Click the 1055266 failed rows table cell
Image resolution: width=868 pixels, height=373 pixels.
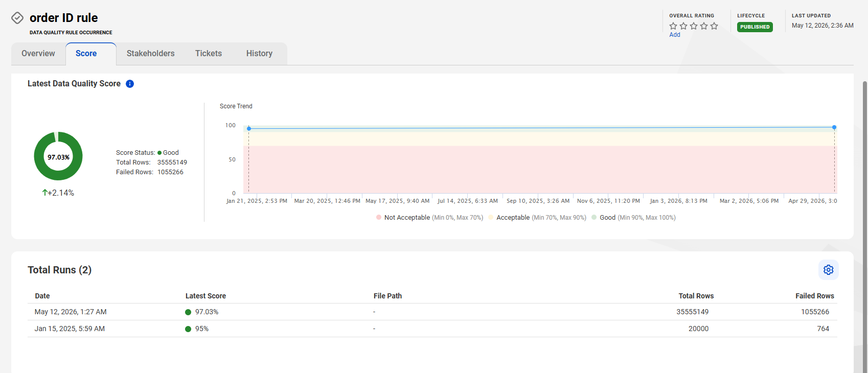pos(815,312)
